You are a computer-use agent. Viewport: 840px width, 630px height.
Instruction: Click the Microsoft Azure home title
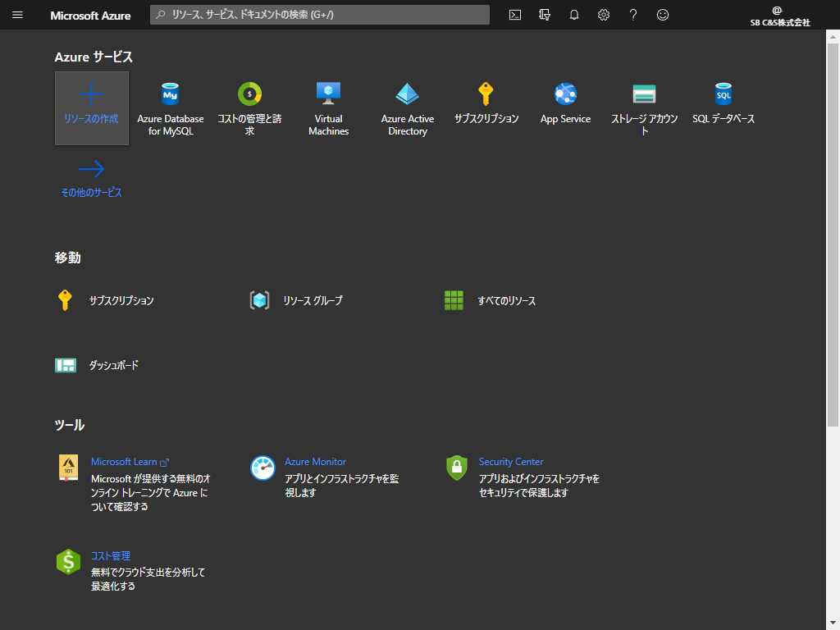pyautogui.click(x=90, y=16)
